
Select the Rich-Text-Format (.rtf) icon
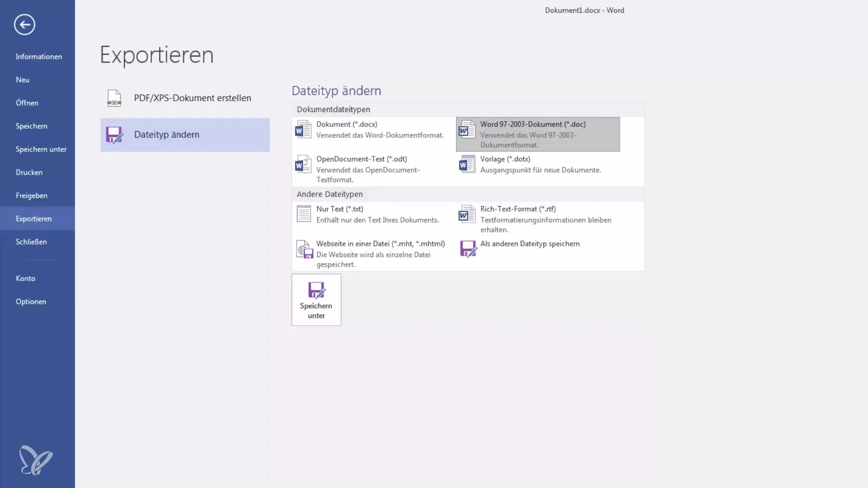tap(467, 213)
